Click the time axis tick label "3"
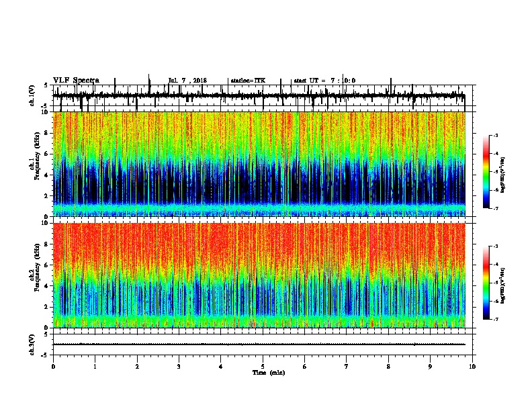The width and height of the screenshot is (532, 411). (x=179, y=367)
